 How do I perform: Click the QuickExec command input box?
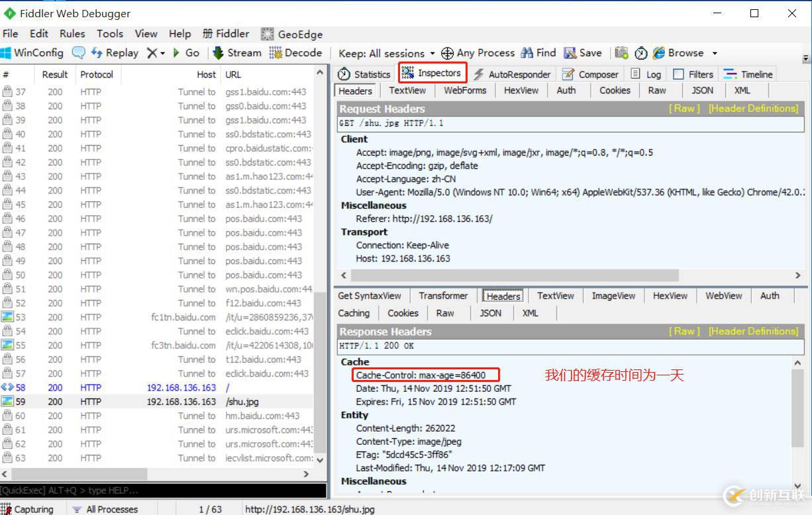[163, 491]
